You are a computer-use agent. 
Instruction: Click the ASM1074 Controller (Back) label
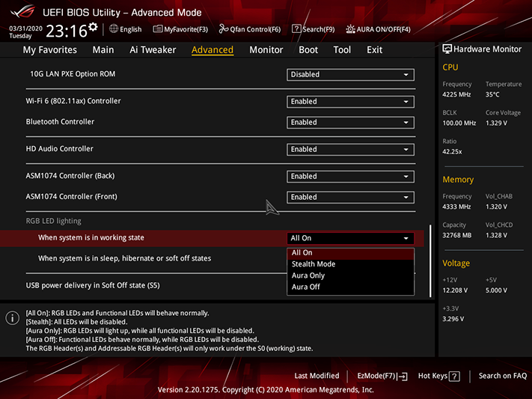(70, 176)
